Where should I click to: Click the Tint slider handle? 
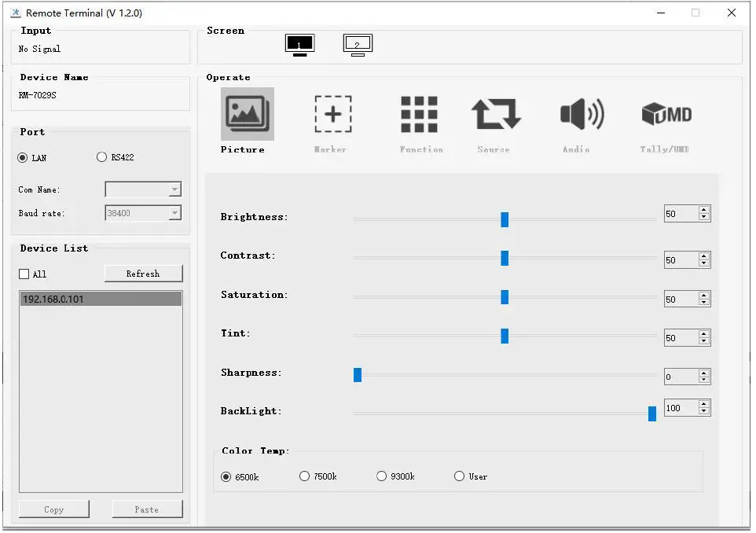coord(505,336)
